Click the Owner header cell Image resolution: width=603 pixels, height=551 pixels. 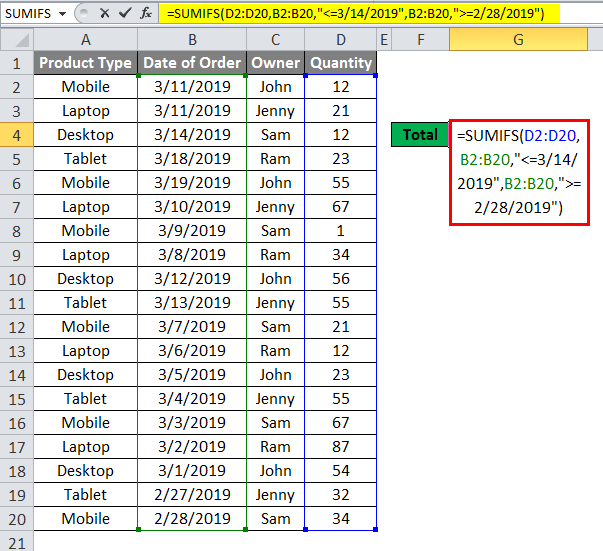276,63
